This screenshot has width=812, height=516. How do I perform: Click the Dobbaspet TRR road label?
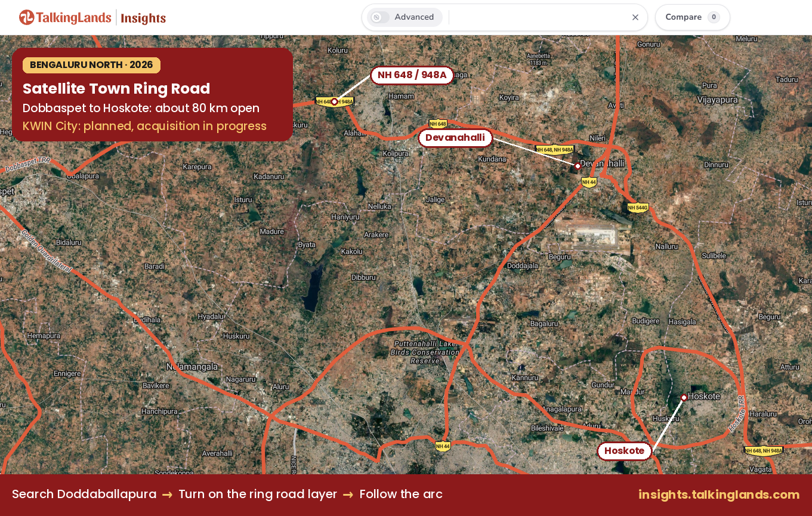(28, 165)
